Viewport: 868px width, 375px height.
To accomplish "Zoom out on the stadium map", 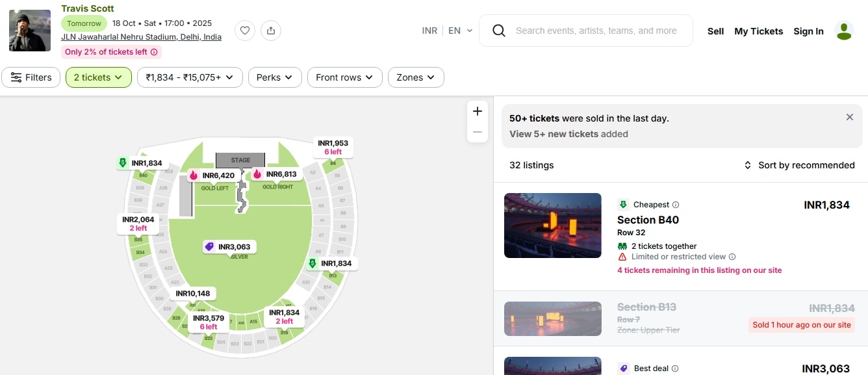I will click(478, 132).
